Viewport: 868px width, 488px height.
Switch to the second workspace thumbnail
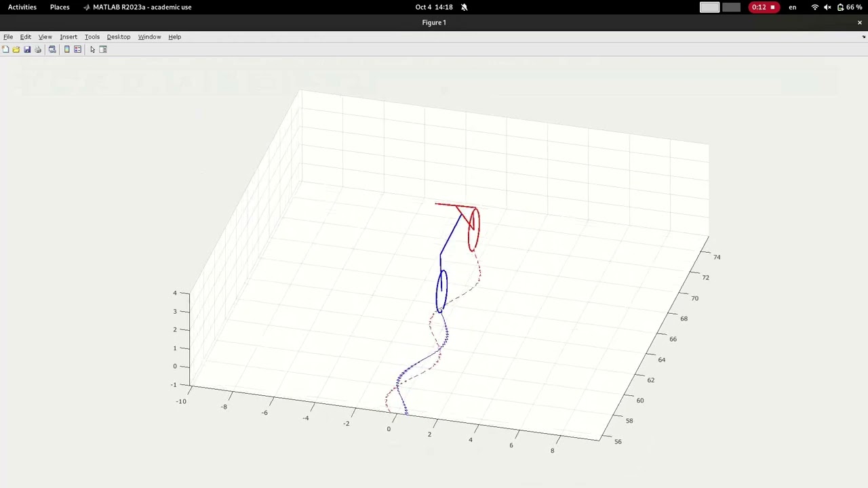[732, 7]
